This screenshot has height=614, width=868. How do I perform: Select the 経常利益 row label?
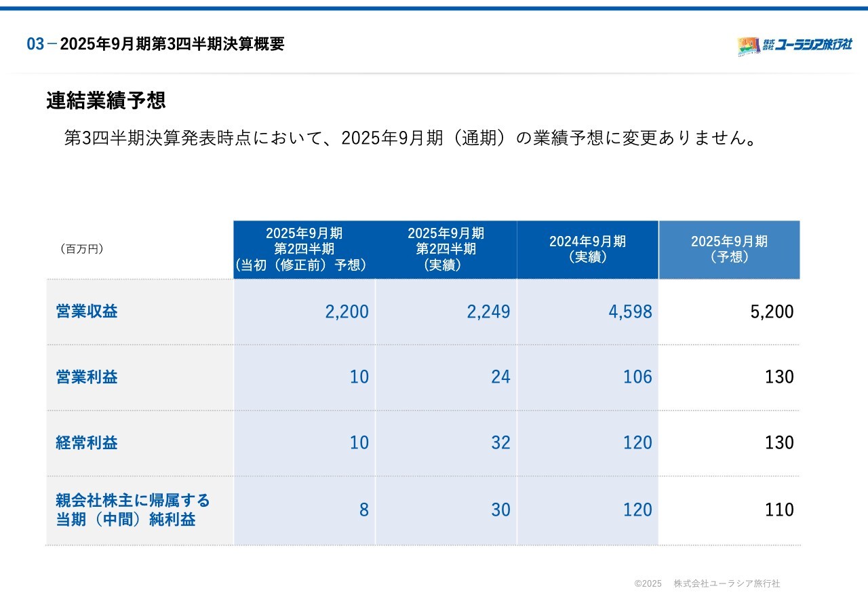tap(87, 443)
